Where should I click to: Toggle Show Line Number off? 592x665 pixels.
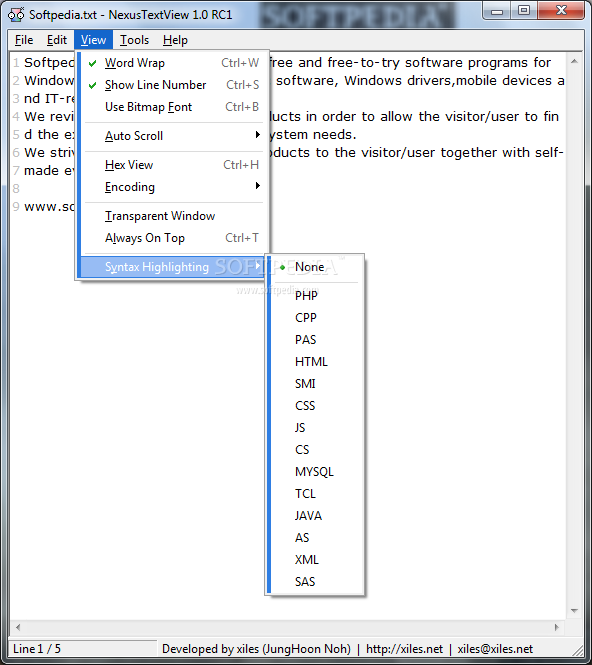[x=174, y=85]
